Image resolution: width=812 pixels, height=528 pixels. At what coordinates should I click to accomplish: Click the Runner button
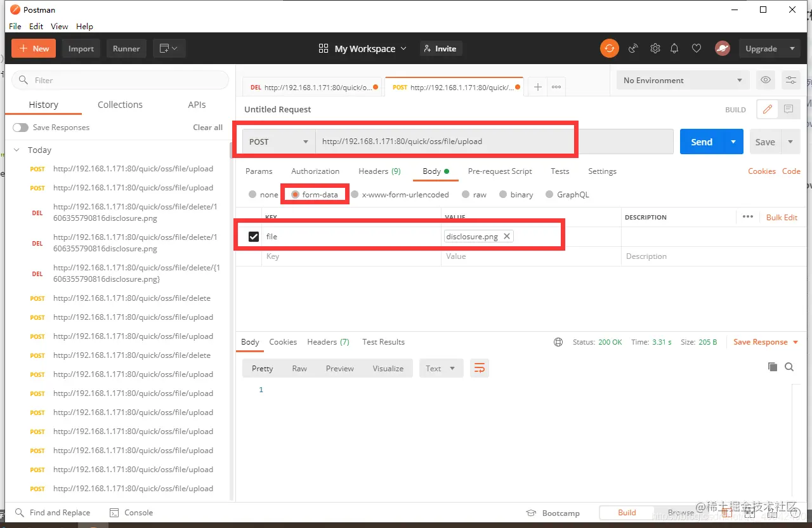(x=126, y=48)
